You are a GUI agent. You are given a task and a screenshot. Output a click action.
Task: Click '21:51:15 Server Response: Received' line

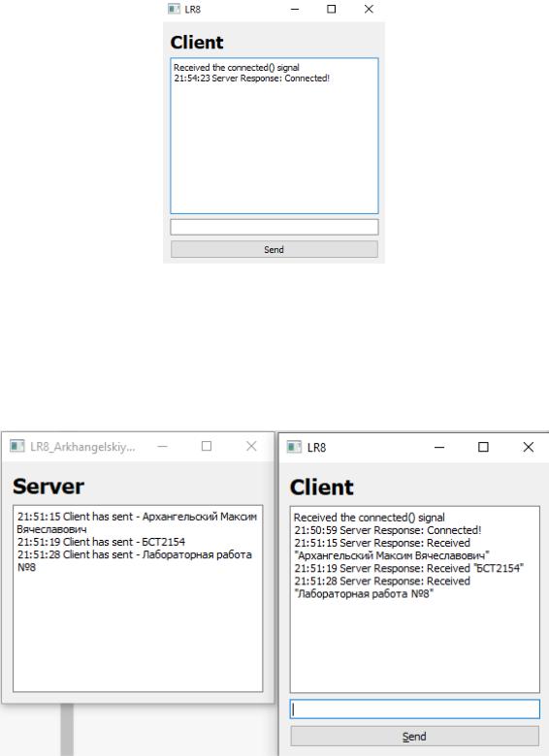(382, 543)
